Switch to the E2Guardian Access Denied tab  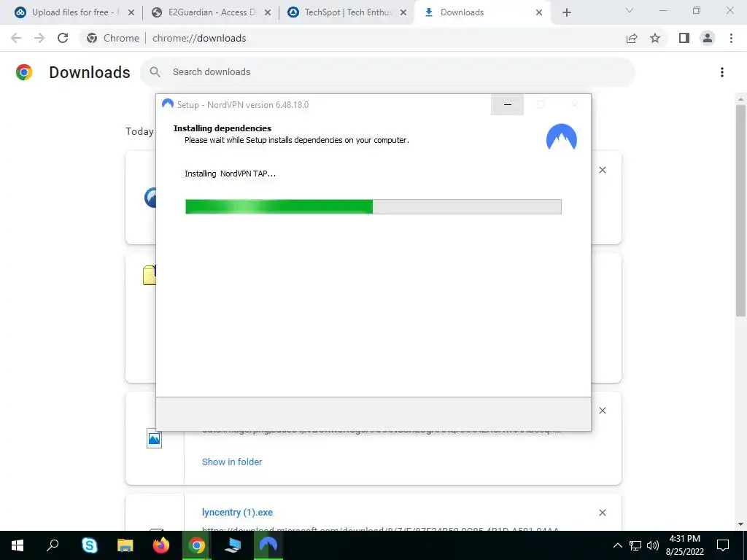tap(209, 12)
